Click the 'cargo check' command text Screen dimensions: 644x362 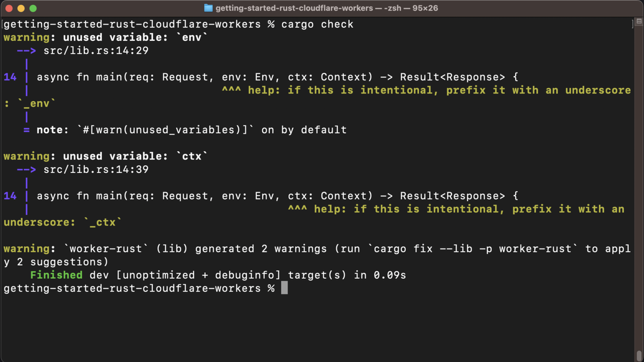pyautogui.click(x=317, y=24)
